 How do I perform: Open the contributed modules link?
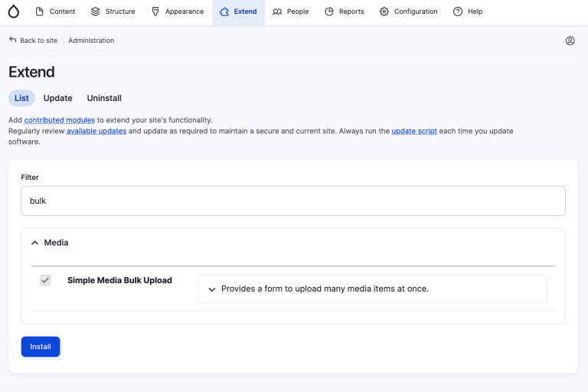(x=59, y=120)
